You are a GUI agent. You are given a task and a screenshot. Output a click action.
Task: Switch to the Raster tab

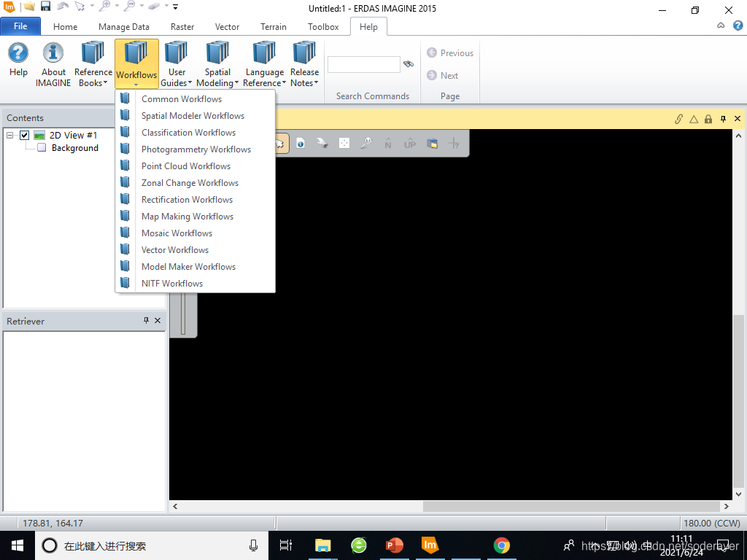182,27
